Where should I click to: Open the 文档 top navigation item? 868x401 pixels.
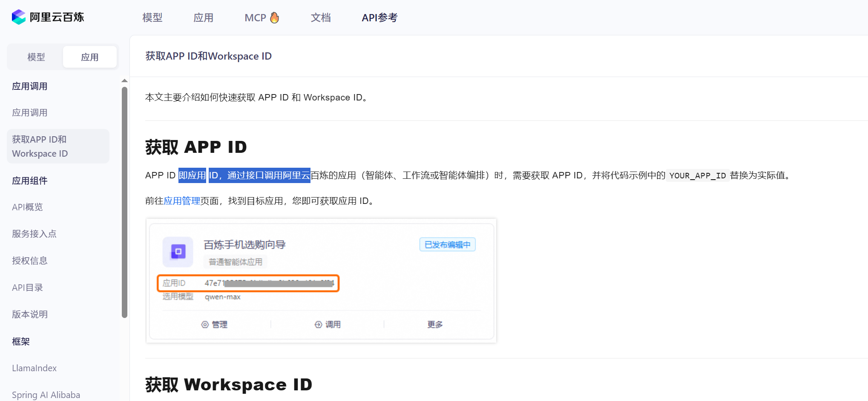point(321,17)
